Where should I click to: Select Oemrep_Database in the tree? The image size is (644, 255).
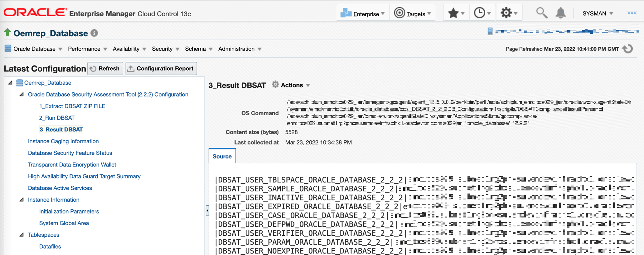click(48, 83)
